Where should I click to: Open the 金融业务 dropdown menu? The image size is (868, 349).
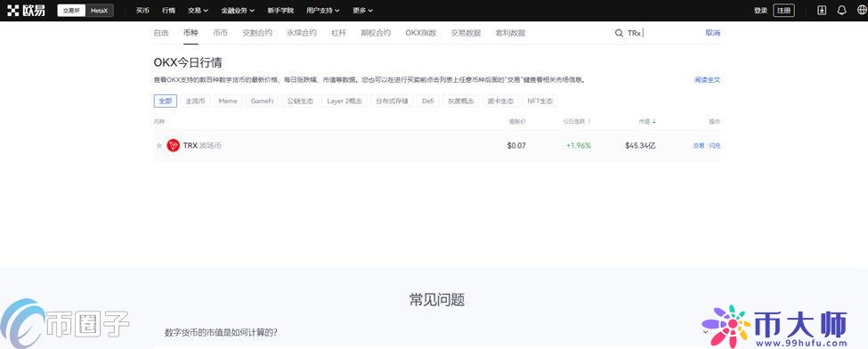(x=238, y=11)
